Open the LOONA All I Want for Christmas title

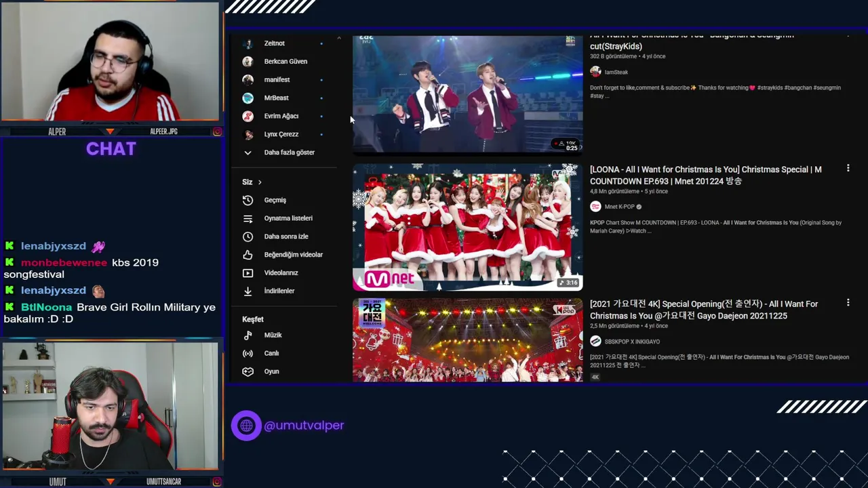pos(705,176)
